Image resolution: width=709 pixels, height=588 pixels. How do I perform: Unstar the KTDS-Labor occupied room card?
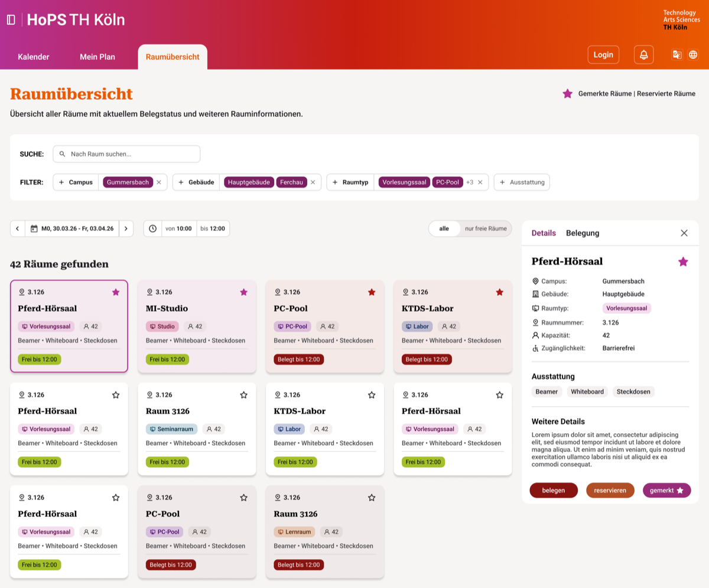[x=499, y=292]
